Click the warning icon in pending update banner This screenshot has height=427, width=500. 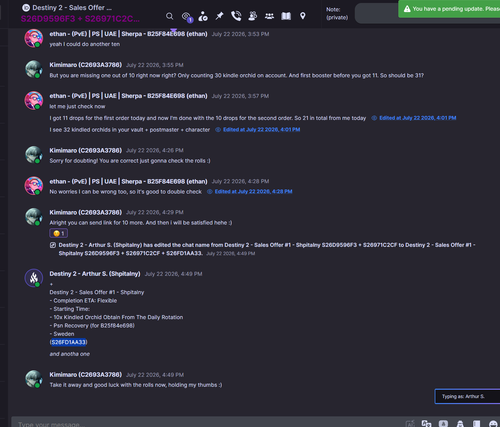pyautogui.click(x=407, y=9)
